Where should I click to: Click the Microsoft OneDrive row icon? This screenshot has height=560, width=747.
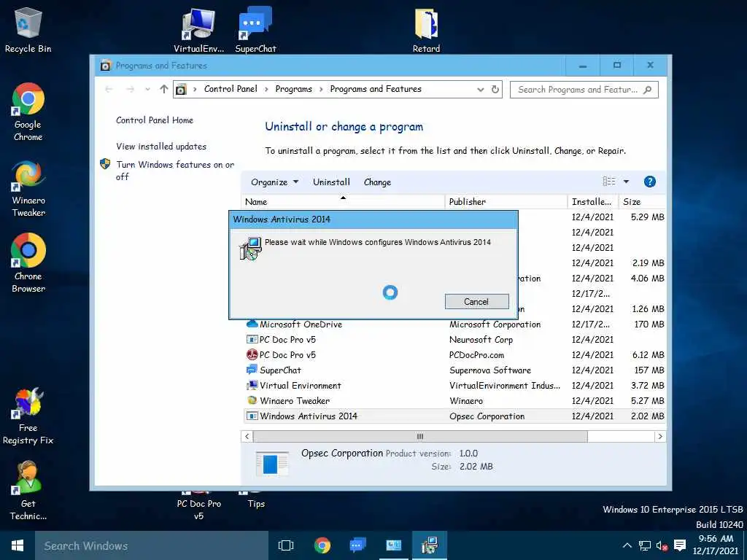click(x=252, y=324)
